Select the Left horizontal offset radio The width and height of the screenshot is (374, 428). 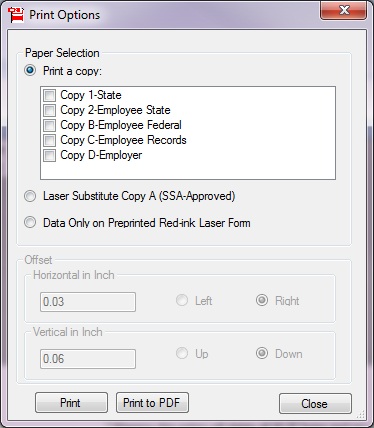[182, 300]
